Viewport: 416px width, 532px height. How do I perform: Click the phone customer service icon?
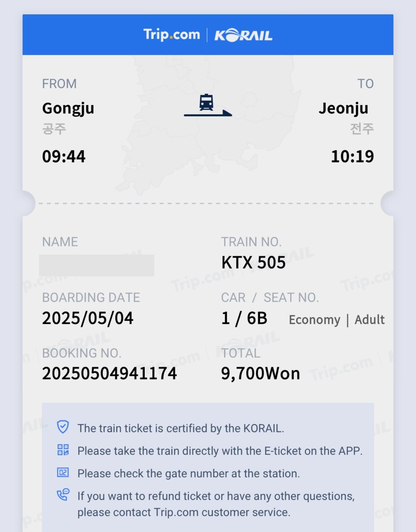tap(63, 494)
